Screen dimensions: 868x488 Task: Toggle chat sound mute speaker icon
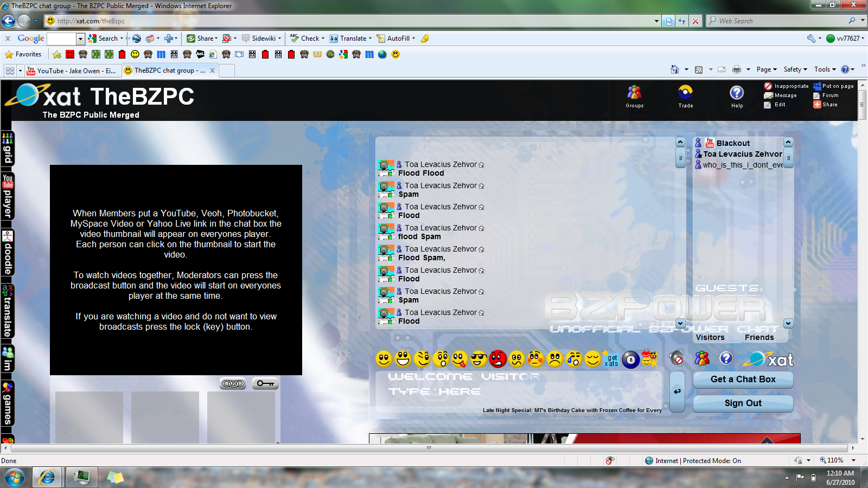(676, 358)
